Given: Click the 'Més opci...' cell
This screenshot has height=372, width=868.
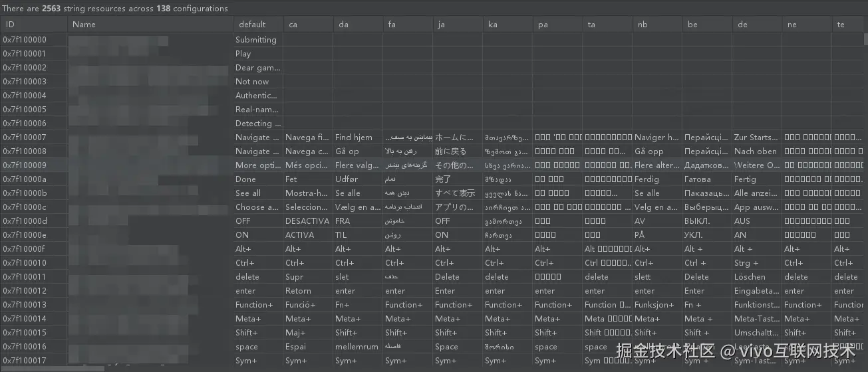Looking at the screenshot, I should 309,165.
